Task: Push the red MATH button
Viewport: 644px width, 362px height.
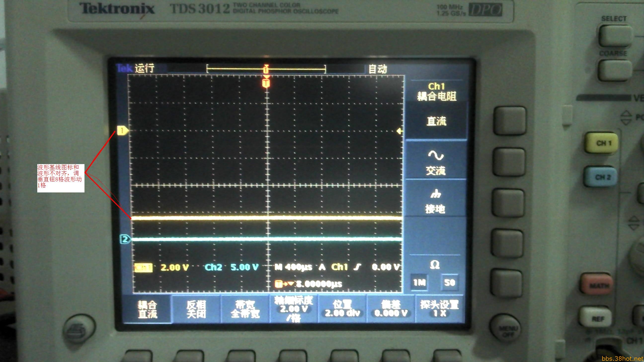Action: pyautogui.click(x=597, y=285)
